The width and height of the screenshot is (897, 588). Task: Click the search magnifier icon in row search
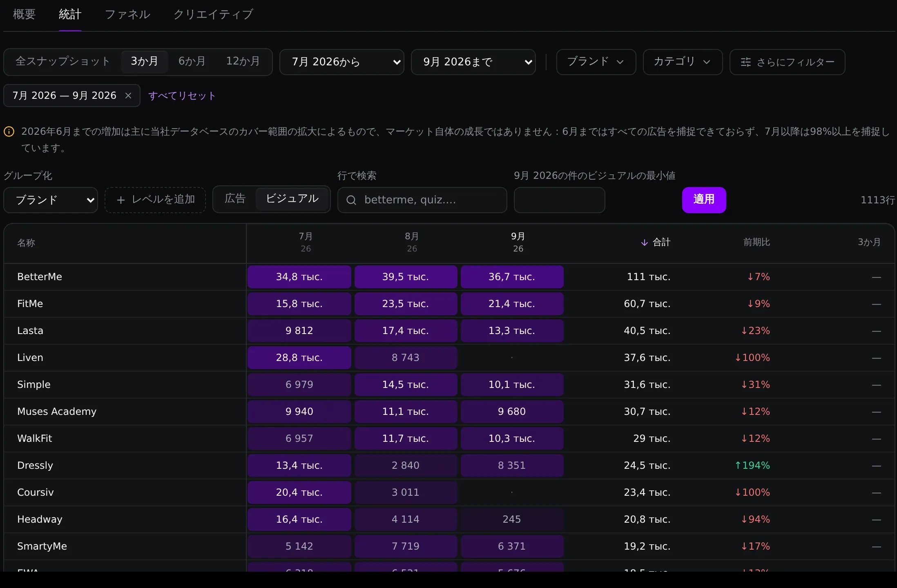pyautogui.click(x=351, y=200)
